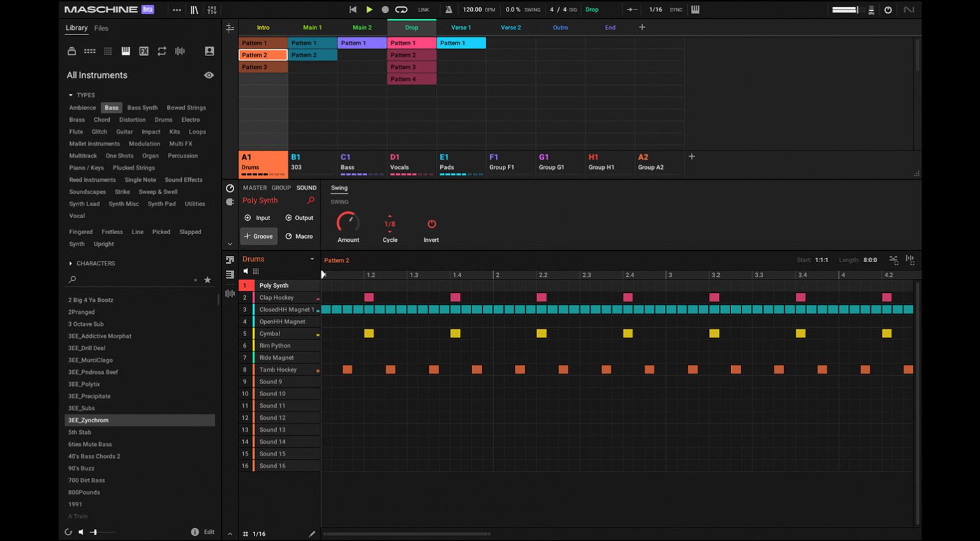Open the keyboard view icon in the Library toolbar
Image resolution: width=980 pixels, height=541 pixels.
tap(126, 51)
